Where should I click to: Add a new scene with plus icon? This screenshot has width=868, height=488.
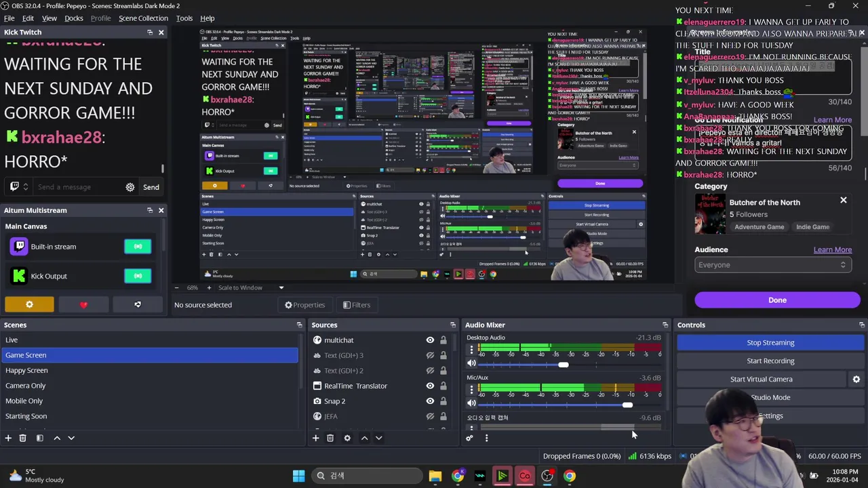click(8, 439)
